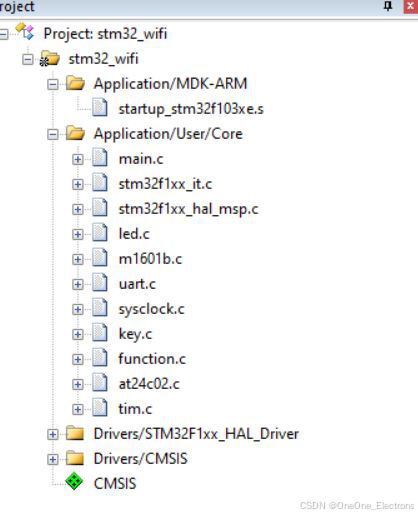Close the Project panel
This screenshot has width=418, height=517.
click(411, 6)
